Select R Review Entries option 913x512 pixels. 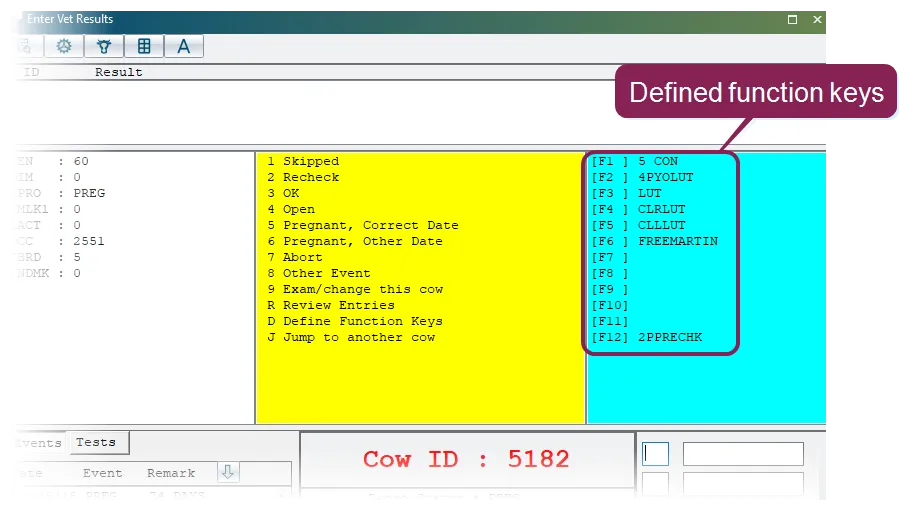click(331, 305)
